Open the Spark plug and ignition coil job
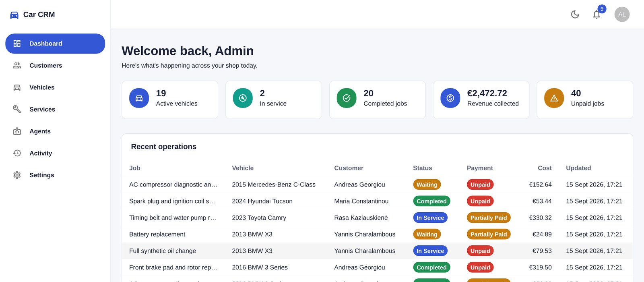This screenshot has height=282, width=644. [x=377, y=201]
